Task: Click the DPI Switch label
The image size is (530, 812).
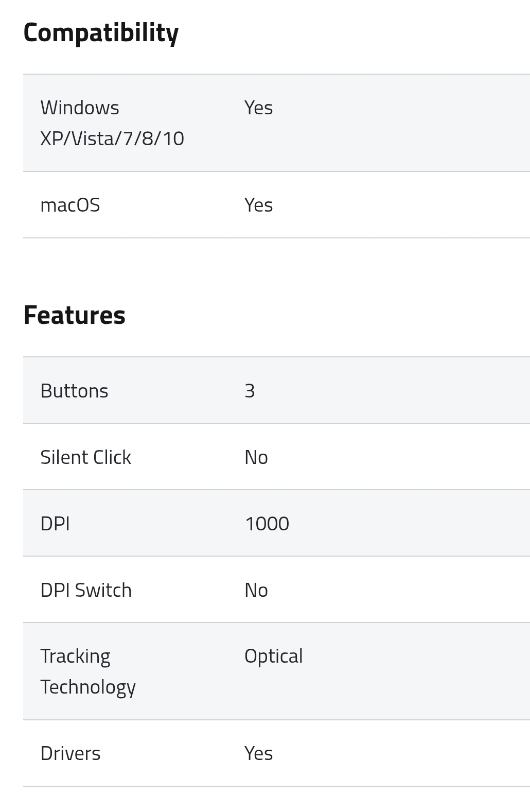Action: (x=86, y=590)
